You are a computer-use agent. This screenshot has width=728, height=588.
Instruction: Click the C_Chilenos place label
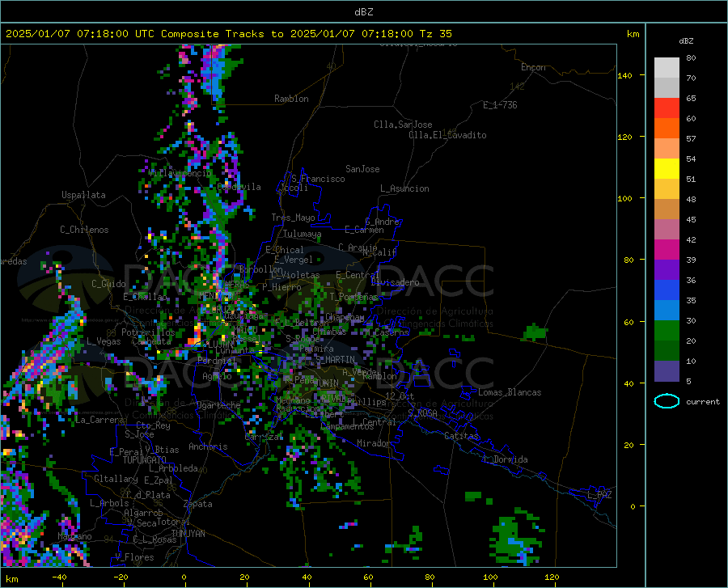(84, 230)
